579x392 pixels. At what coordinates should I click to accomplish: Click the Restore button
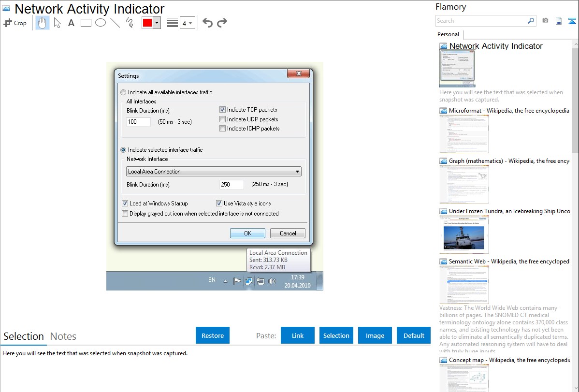[x=213, y=335]
